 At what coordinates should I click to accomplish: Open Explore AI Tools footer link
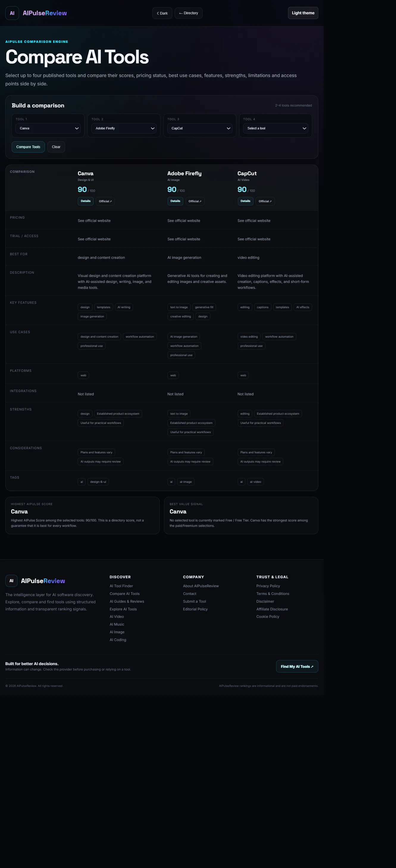(123, 609)
